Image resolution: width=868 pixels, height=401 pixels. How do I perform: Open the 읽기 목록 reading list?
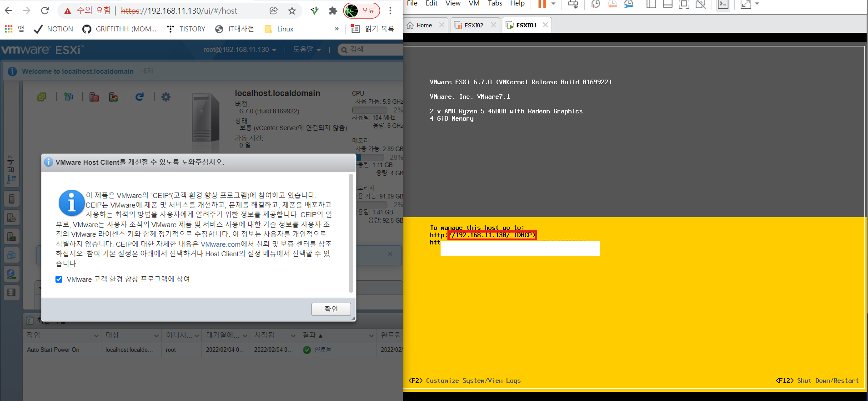[x=372, y=29]
